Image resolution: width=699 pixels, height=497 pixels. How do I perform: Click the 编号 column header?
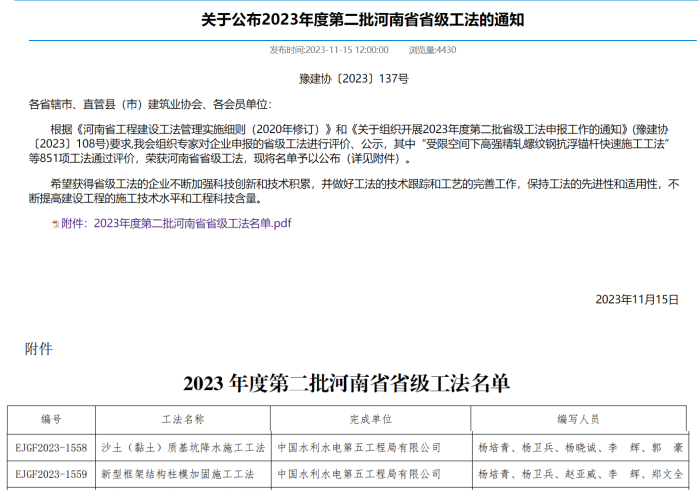click(x=51, y=419)
